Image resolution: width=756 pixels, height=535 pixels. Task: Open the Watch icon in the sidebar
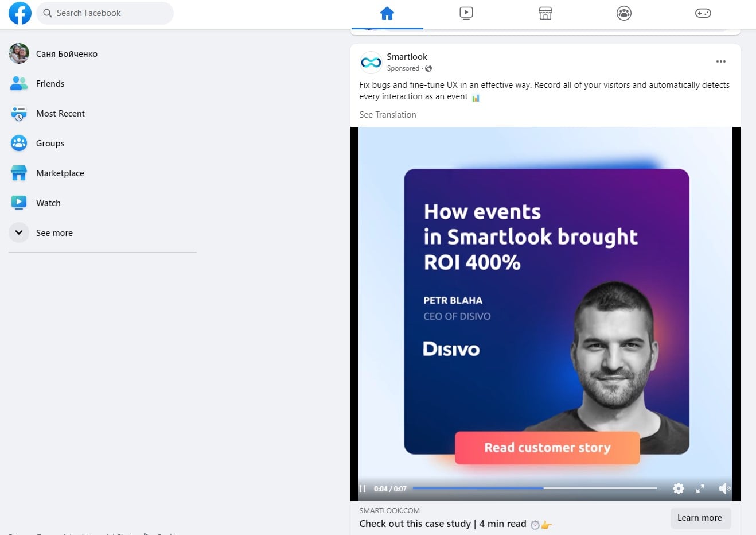coord(19,203)
